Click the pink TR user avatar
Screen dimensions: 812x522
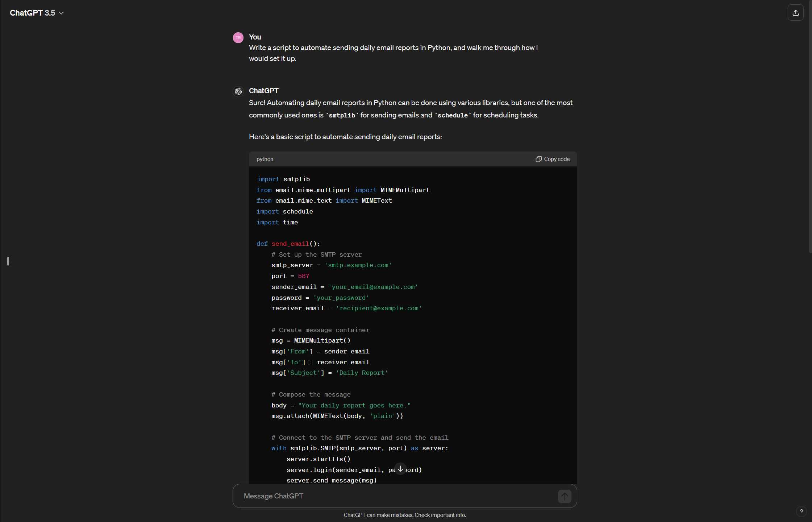(238, 38)
